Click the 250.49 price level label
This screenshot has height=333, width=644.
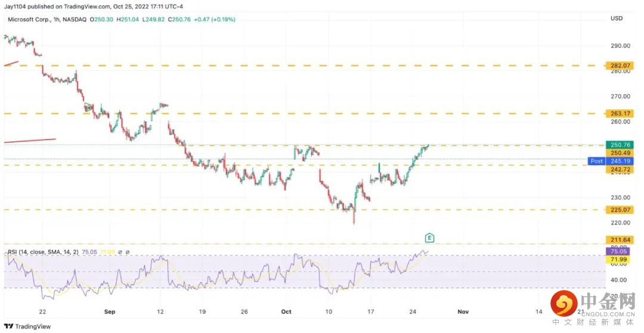[x=620, y=153]
